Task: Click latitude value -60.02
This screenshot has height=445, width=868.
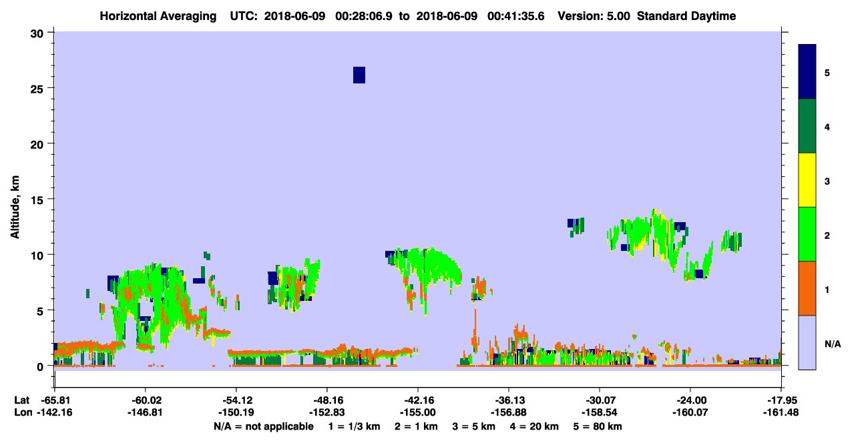Action: tap(145, 400)
